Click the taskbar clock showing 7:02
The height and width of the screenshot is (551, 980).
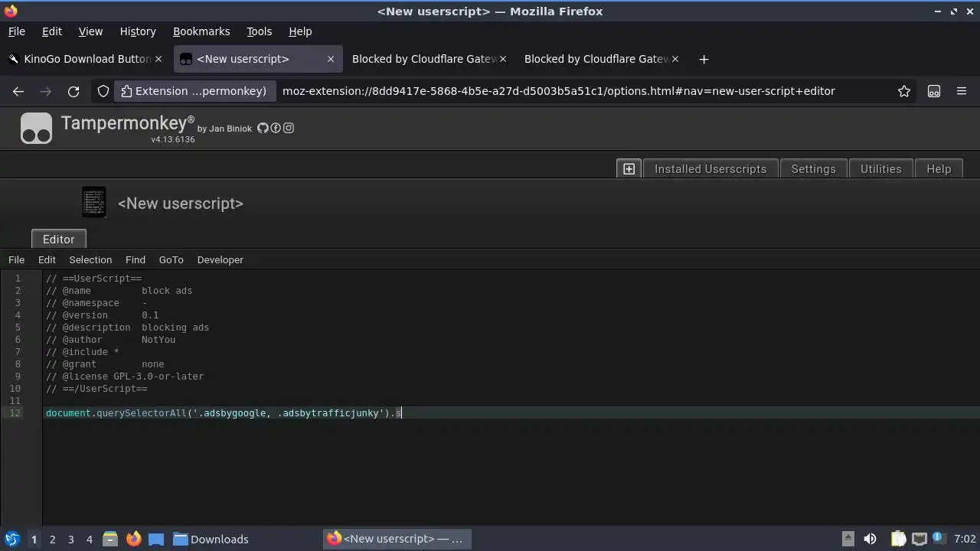tap(965, 539)
